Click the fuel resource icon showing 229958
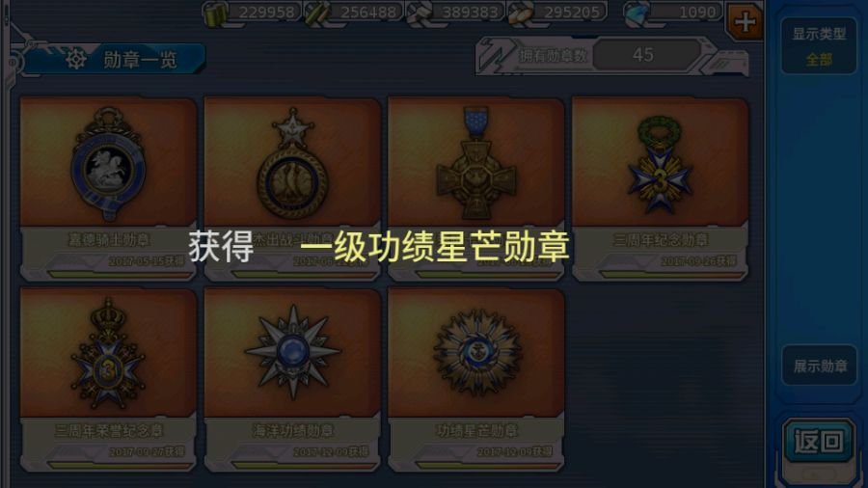 (x=214, y=14)
